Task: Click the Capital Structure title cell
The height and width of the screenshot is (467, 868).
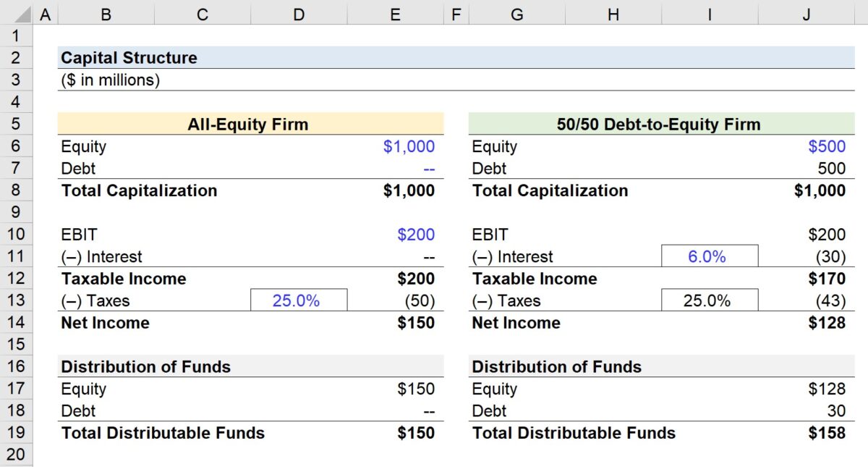Action: pos(129,57)
